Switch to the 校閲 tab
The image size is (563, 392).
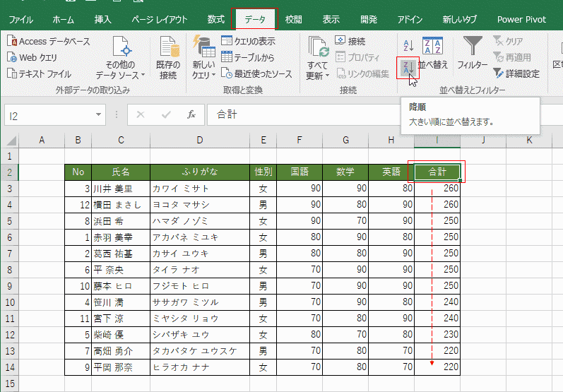click(293, 19)
